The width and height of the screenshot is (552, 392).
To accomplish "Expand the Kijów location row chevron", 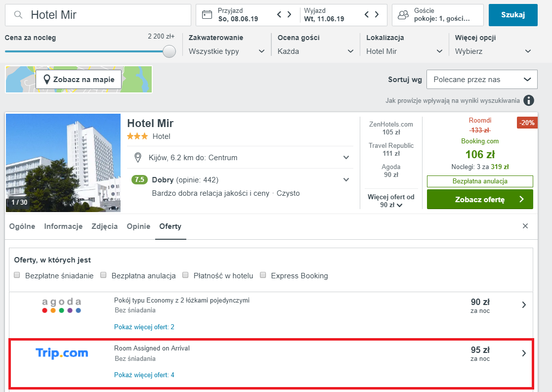I will (346, 157).
